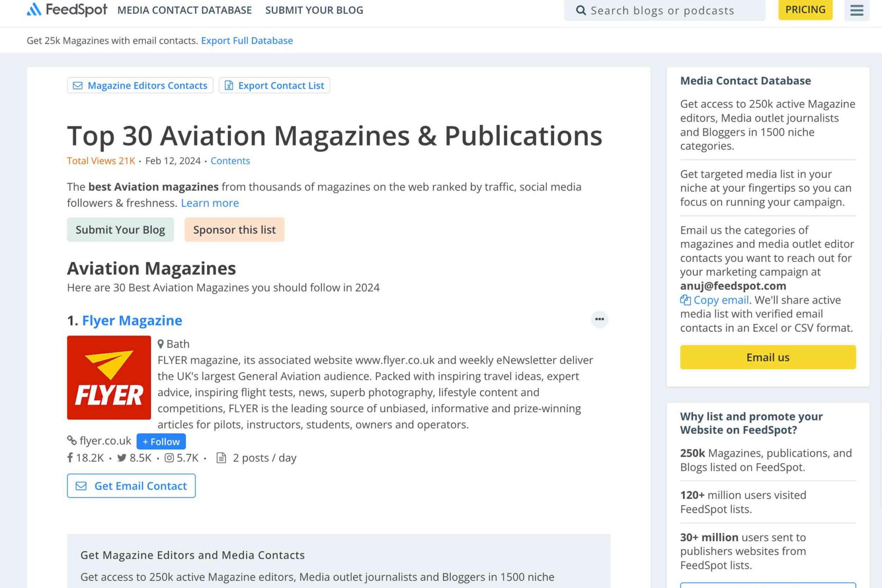Open the Instagram icon for Flyer Magazine
882x588 pixels.
pos(169,457)
